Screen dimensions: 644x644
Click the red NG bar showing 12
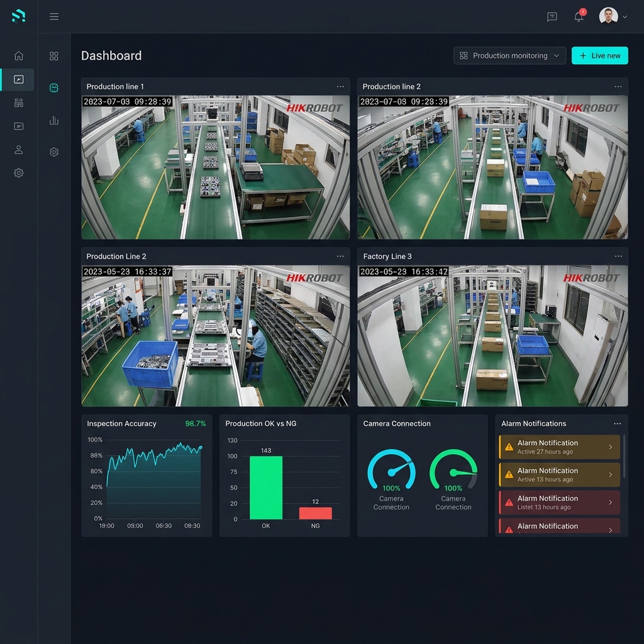[315, 513]
